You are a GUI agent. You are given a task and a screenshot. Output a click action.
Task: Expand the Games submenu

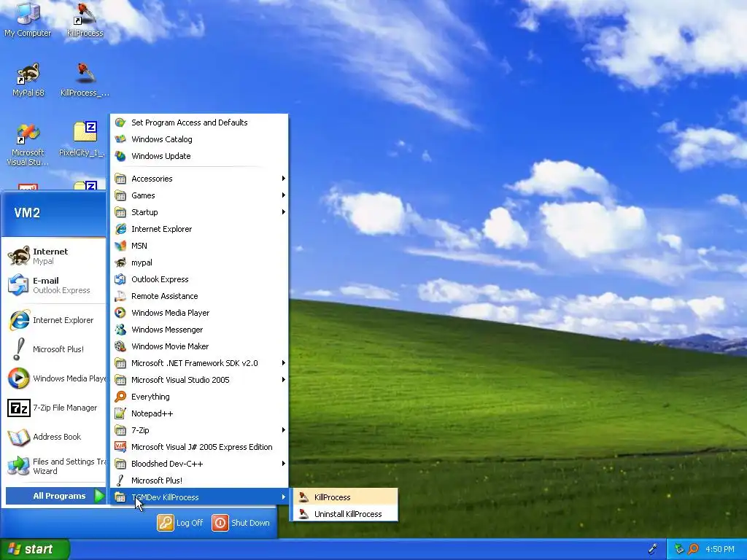pos(199,195)
